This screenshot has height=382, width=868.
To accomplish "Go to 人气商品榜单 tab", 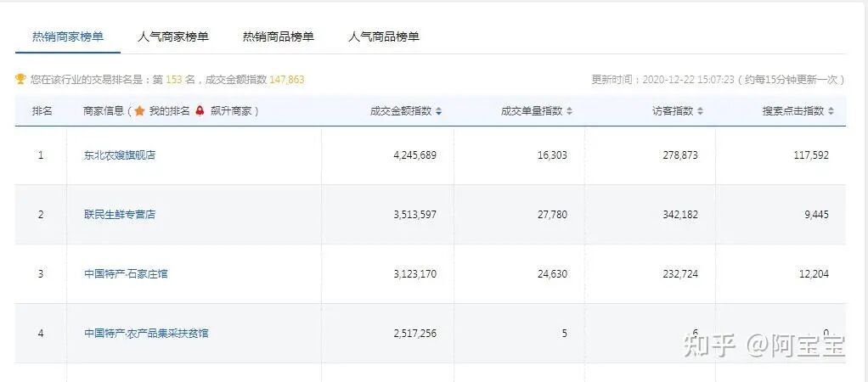I will pyautogui.click(x=383, y=37).
